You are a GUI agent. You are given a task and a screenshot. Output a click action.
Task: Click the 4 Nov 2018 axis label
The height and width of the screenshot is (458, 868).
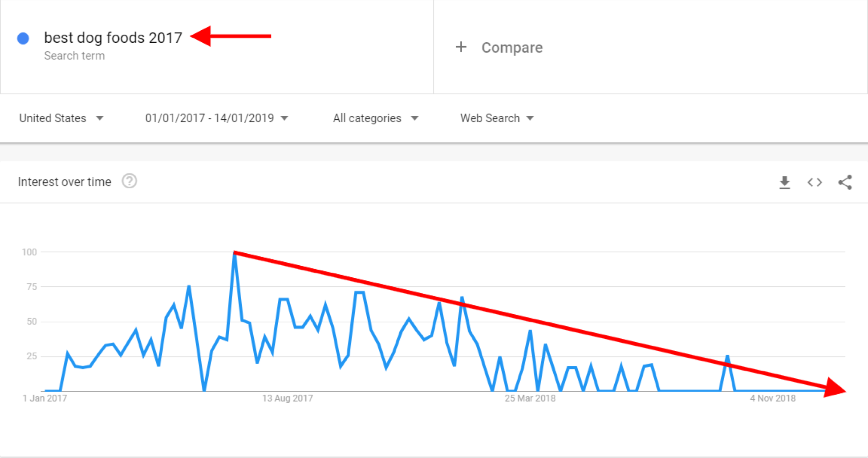click(773, 398)
